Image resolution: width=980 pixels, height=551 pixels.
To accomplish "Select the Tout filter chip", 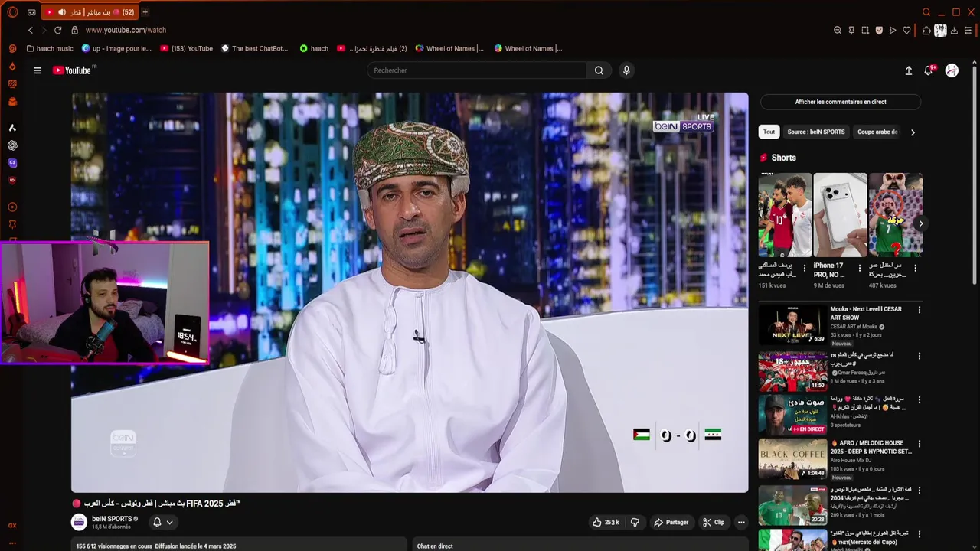I will 769,132.
